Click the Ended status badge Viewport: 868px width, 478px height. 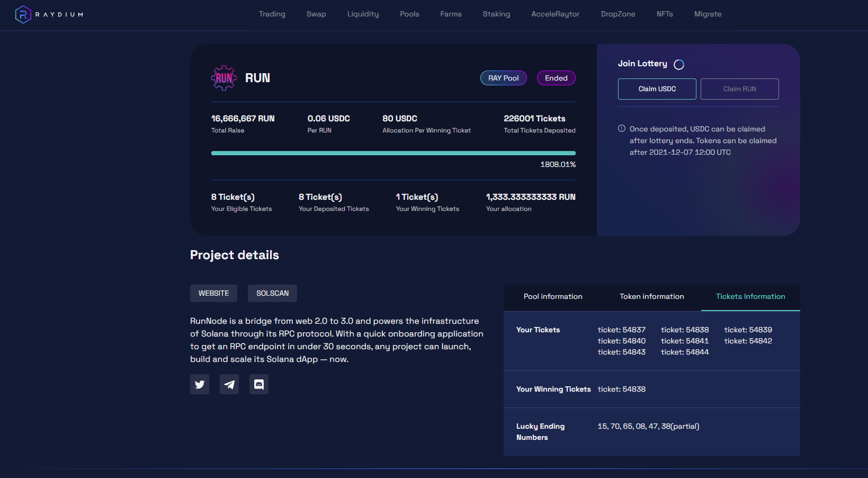556,78
